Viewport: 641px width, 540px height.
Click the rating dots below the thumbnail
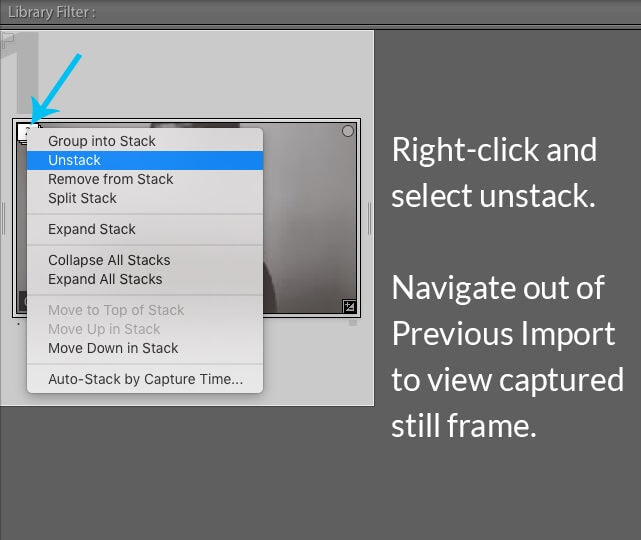(x=20, y=323)
